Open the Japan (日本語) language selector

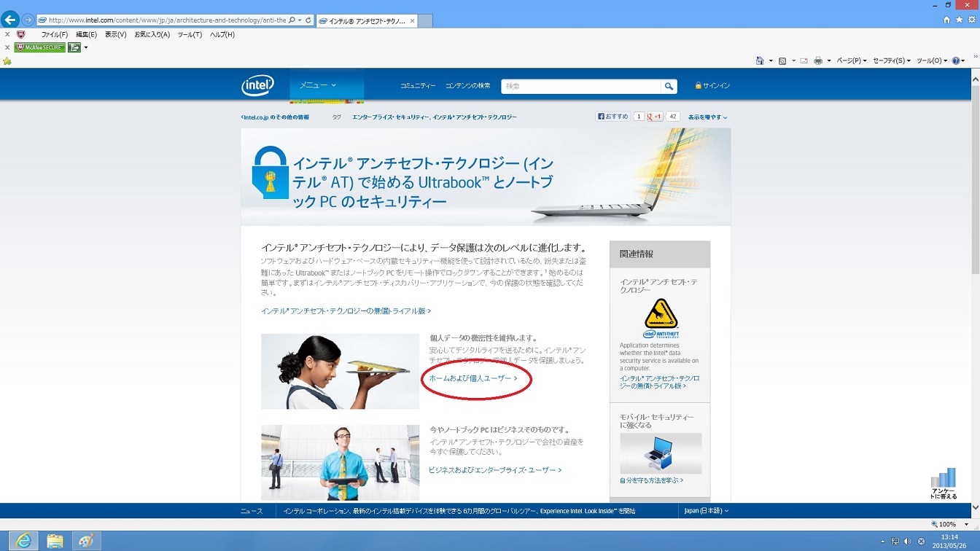tap(706, 511)
